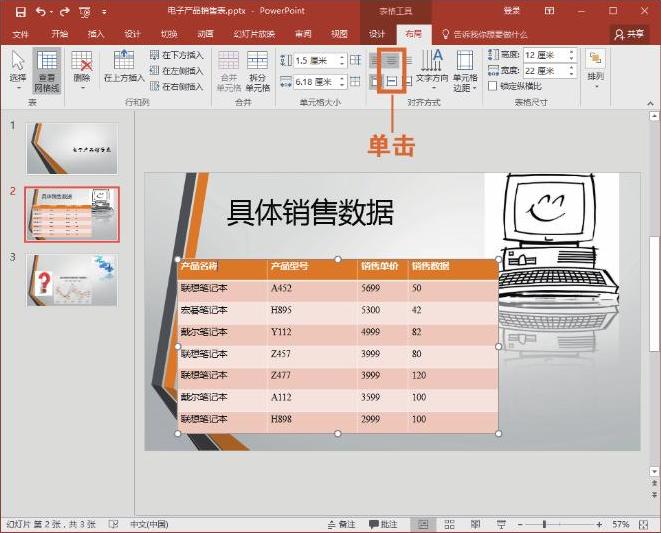Viewport: 661px width, 533px height.
Task: Click 在右侧插入 insert right button
Action: tap(177, 86)
